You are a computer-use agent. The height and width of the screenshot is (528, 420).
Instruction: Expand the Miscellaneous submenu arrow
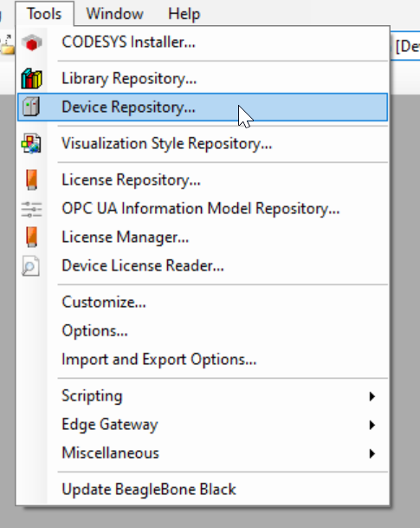[x=372, y=453]
